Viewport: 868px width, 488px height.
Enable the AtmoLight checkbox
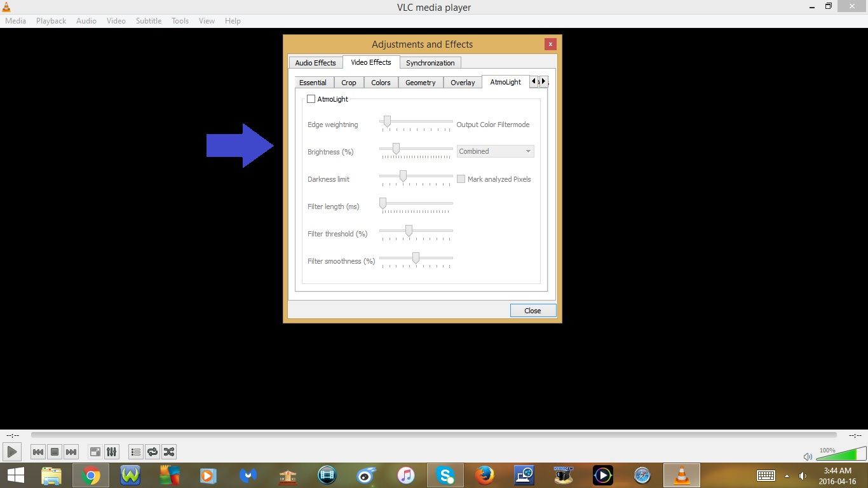pyautogui.click(x=311, y=98)
